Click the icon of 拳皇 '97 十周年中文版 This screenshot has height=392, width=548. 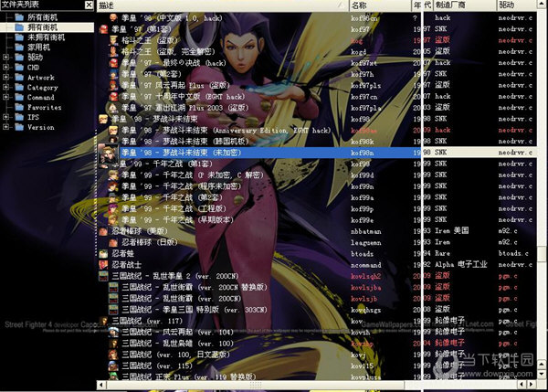(113, 97)
